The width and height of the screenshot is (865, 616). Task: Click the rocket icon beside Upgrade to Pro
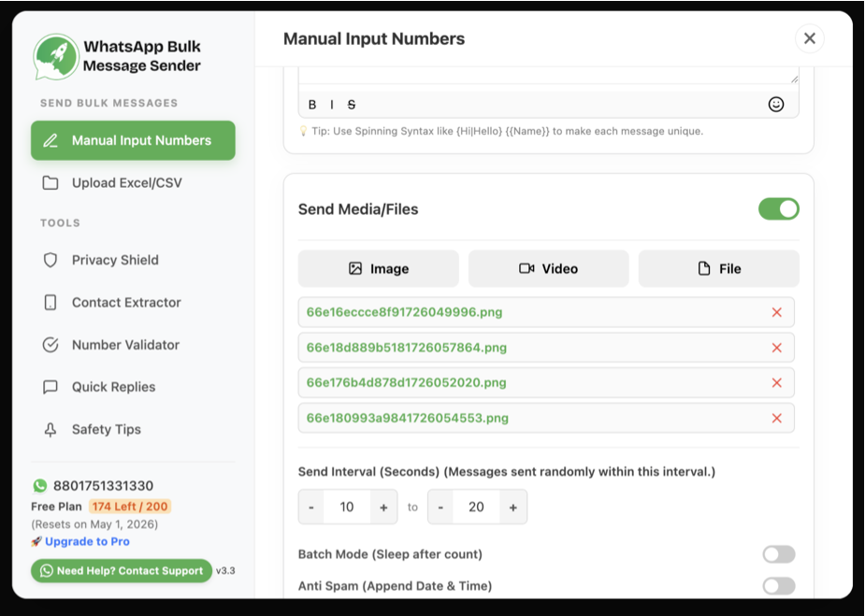[x=36, y=541]
